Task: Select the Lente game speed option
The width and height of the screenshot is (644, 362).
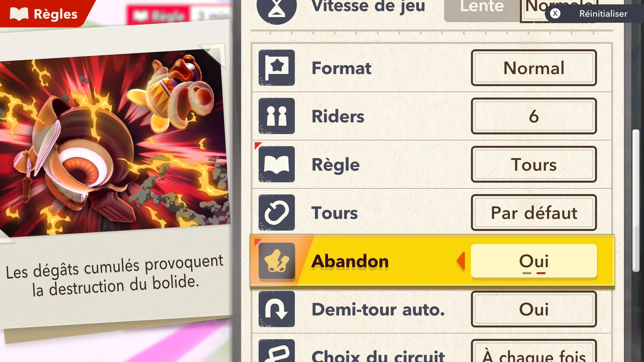Action: click(x=482, y=8)
